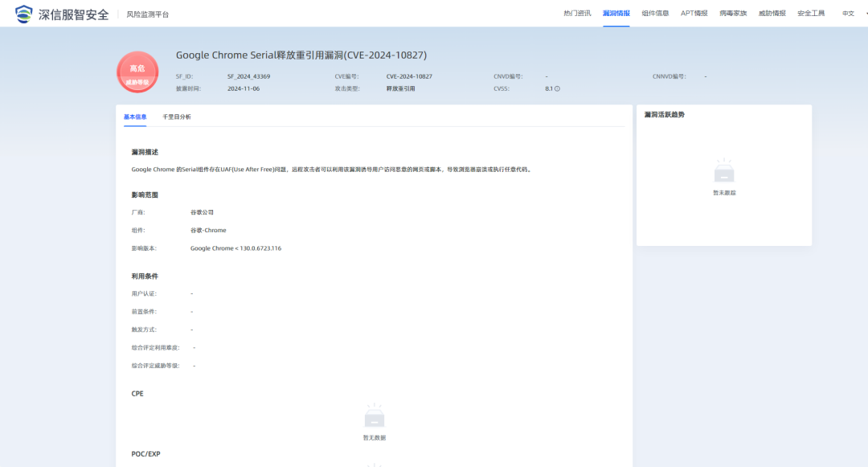
Task: Click the 利用条件 section heading
Action: click(x=145, y=277)
